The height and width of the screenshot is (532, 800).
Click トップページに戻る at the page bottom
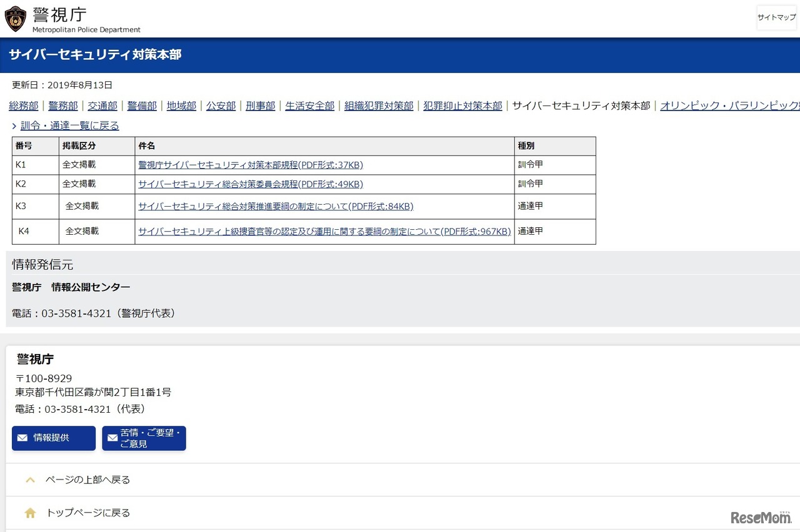[87, 512]
